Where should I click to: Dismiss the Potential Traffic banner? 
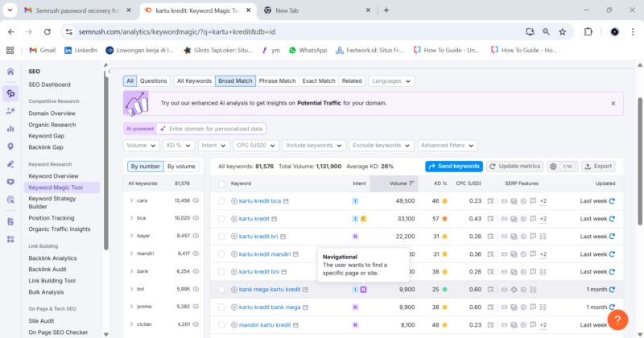[x=613, y=104]
